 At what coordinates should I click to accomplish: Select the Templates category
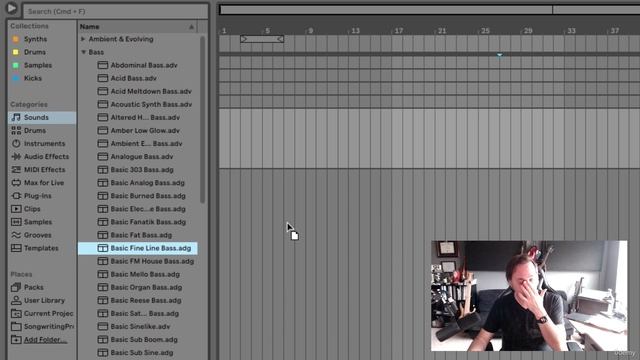click(41, 248)
